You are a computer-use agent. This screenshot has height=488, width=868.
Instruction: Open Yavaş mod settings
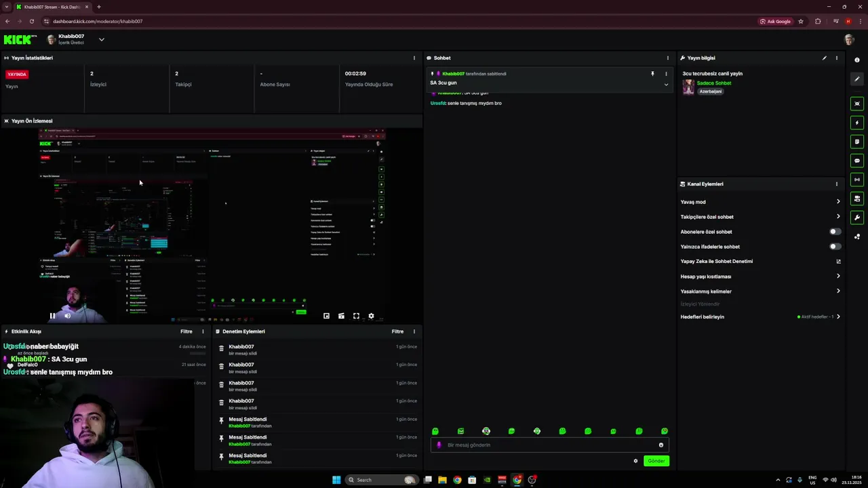pyautogui.click(x=760, y=202)
